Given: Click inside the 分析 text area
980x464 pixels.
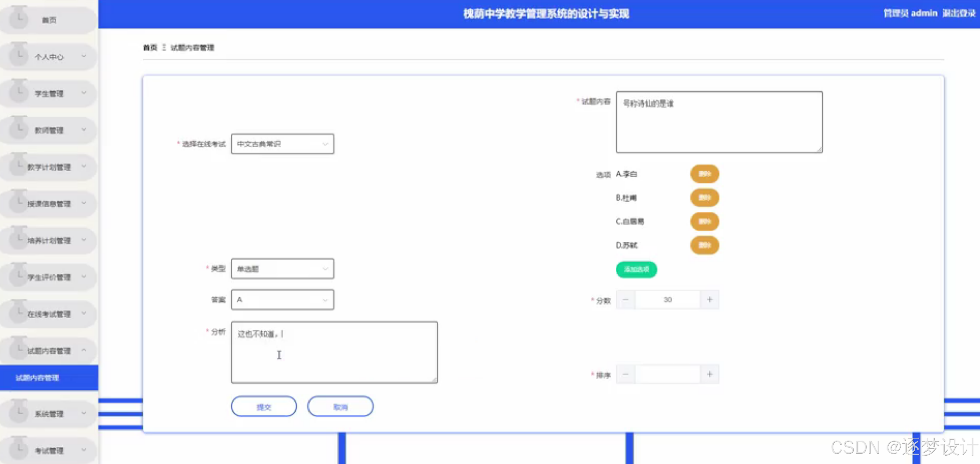Looking at the screenshot, I should [x=334, y=352].
